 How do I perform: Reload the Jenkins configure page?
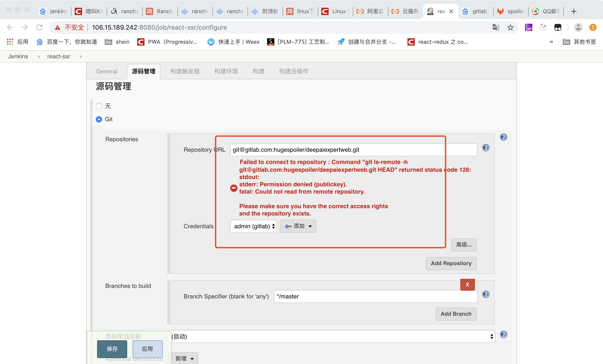(39, 27)
